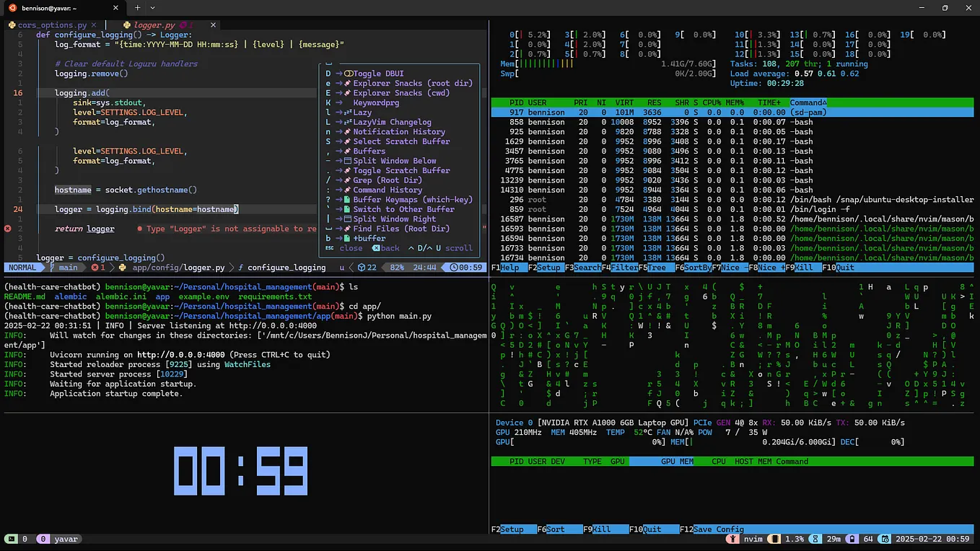
Task: Switch to the cors_options.py buffer tab
Action: [x=52, y=25]
